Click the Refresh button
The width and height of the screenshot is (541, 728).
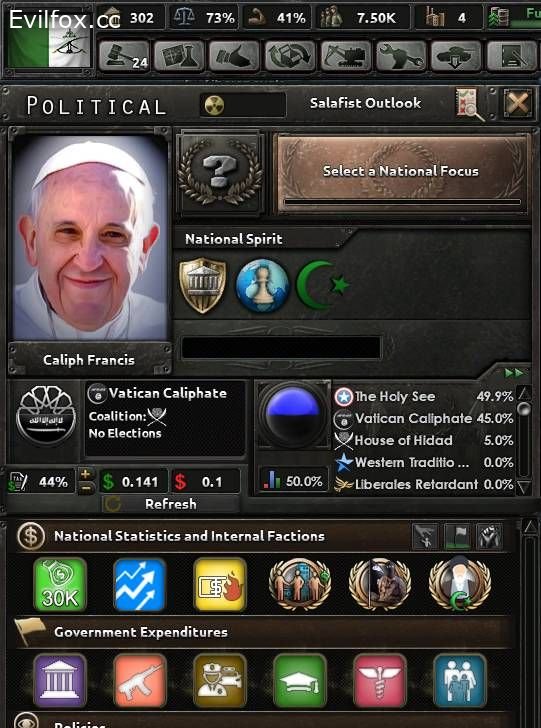(x=170, y=504)
